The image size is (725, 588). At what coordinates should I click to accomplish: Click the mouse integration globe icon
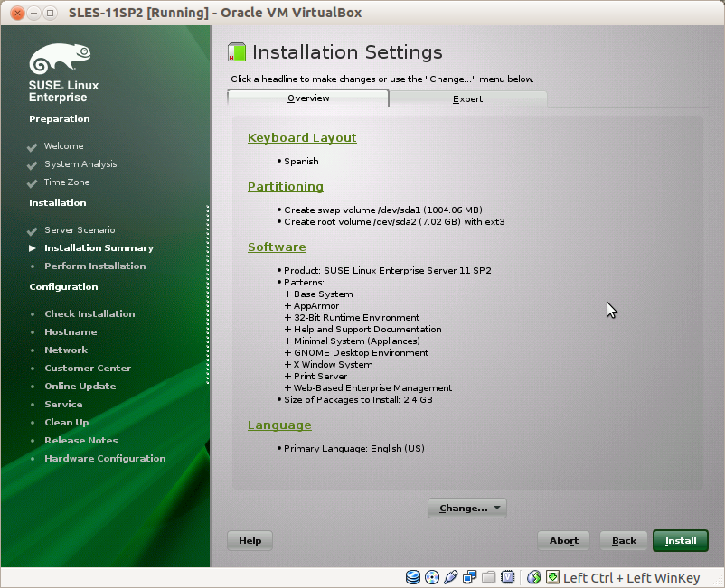[x=534, y=577]
